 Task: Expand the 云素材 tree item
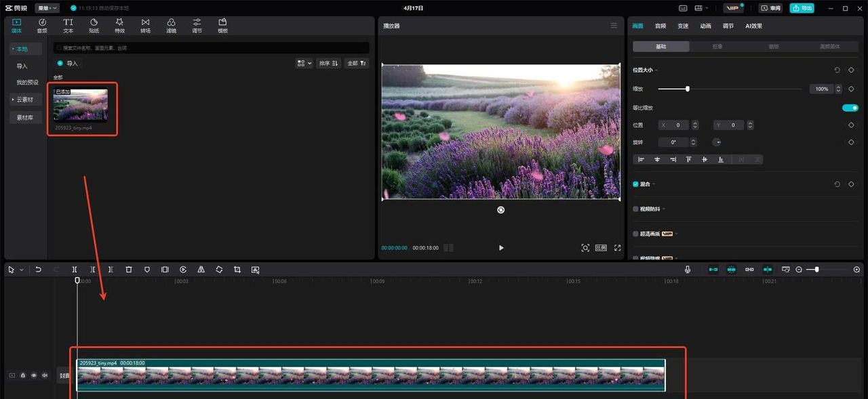26,100
